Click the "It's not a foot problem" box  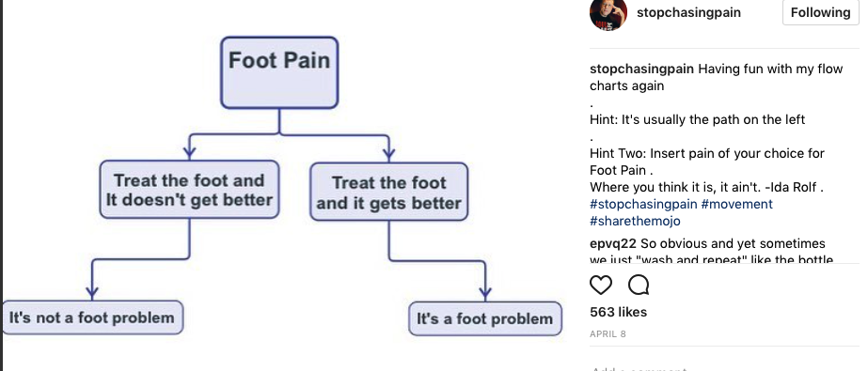point(91,317)
